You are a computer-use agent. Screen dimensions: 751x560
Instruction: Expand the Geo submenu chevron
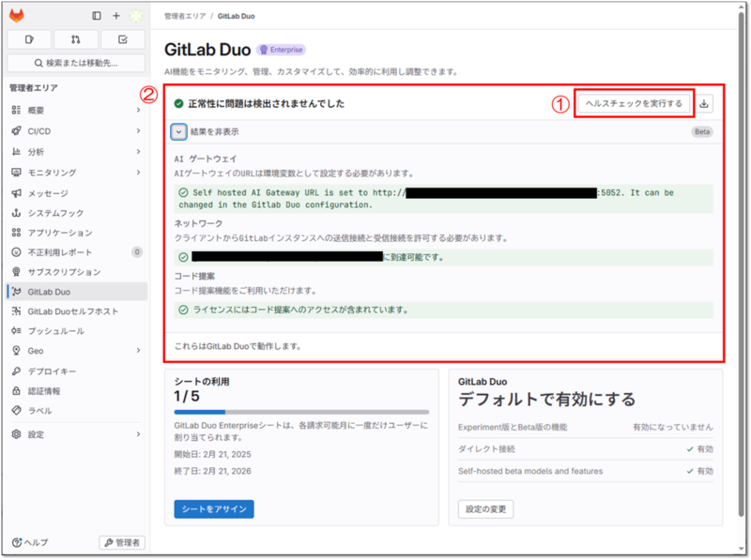(x=138, y=351)
